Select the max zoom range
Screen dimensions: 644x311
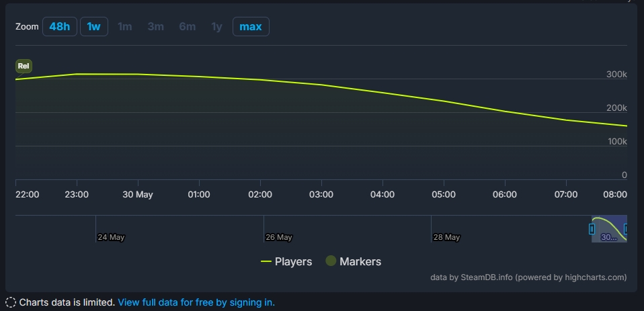click(251, 27)
